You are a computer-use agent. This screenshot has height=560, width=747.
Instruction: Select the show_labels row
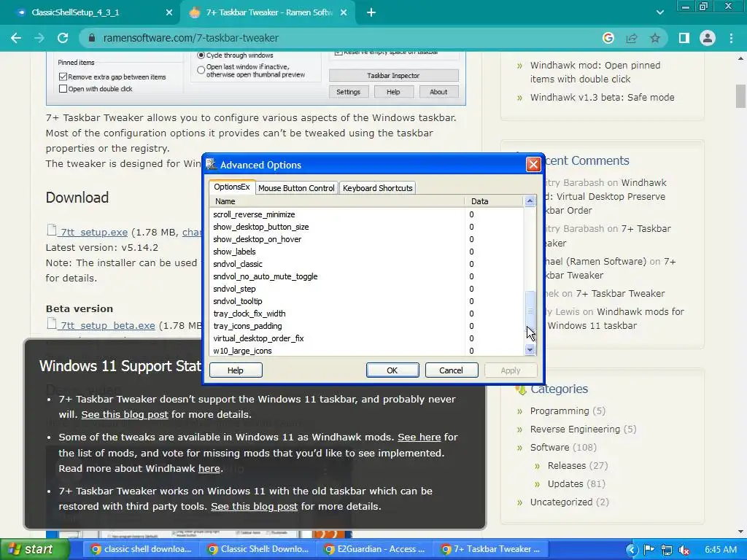coord(366,252)
